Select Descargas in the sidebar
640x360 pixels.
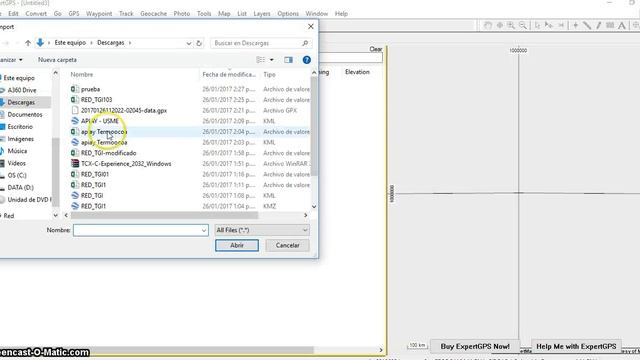(21, 102)
